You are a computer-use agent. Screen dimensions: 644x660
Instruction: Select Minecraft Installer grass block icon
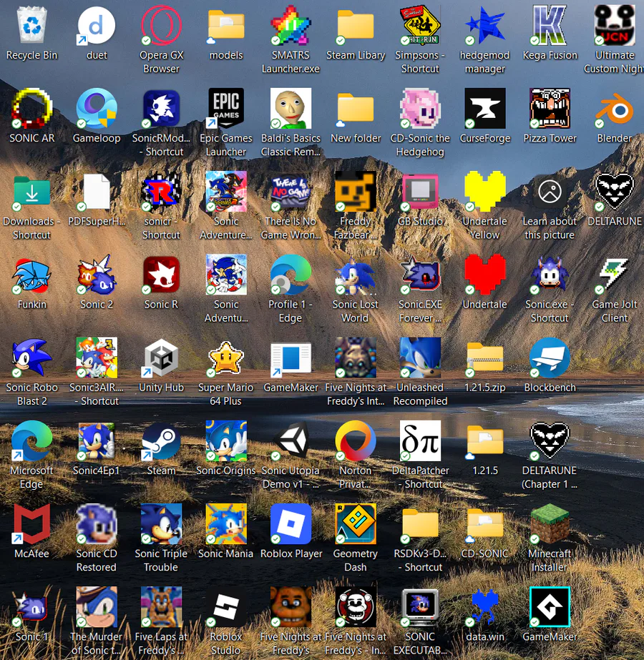[550, 524]
